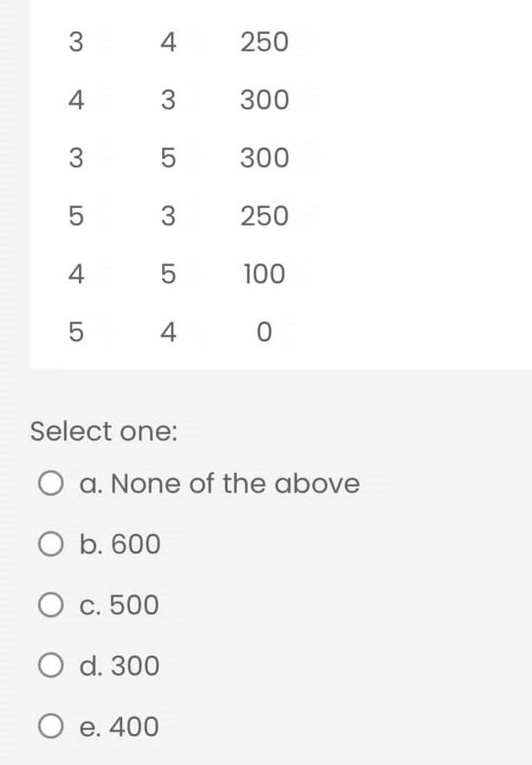
Task: Select radio button for option e. 400
Action: [51, 727]
